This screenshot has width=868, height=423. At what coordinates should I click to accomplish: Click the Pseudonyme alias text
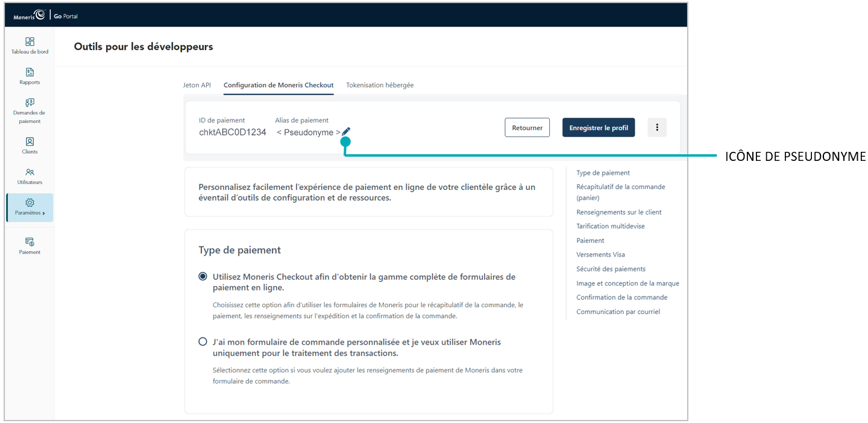tap(309, 132)
